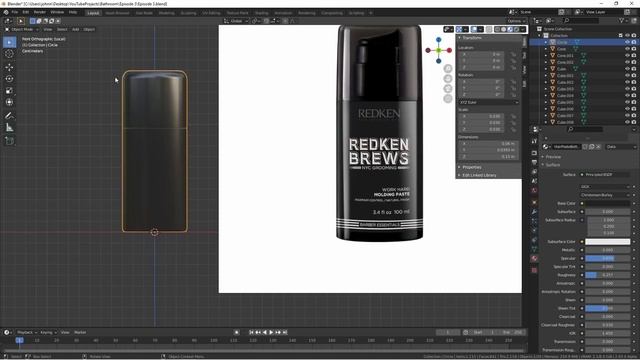Image resolution: width=640 pixels, height=360 pixels.
Task: Click the zoom viewport gizmo button
Action: pos(448,69)
